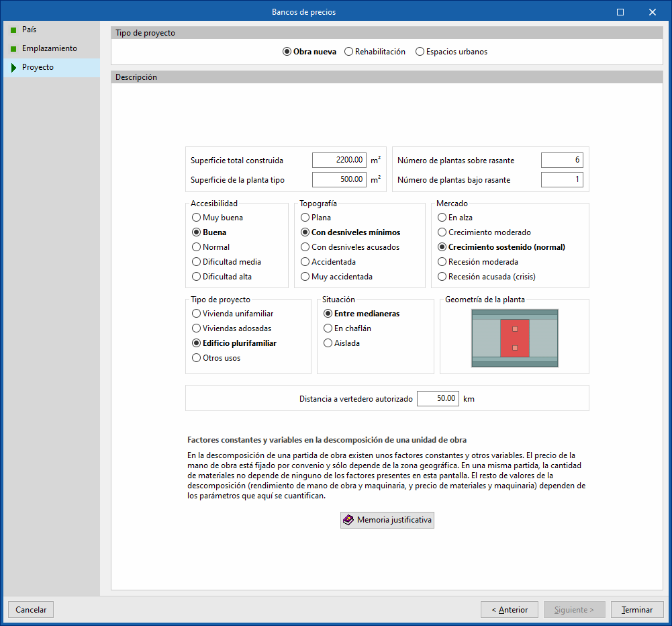This screenshot has width=672, height=626.
Task: Select Obra nueva project type
Action: (x=309, y=52)
